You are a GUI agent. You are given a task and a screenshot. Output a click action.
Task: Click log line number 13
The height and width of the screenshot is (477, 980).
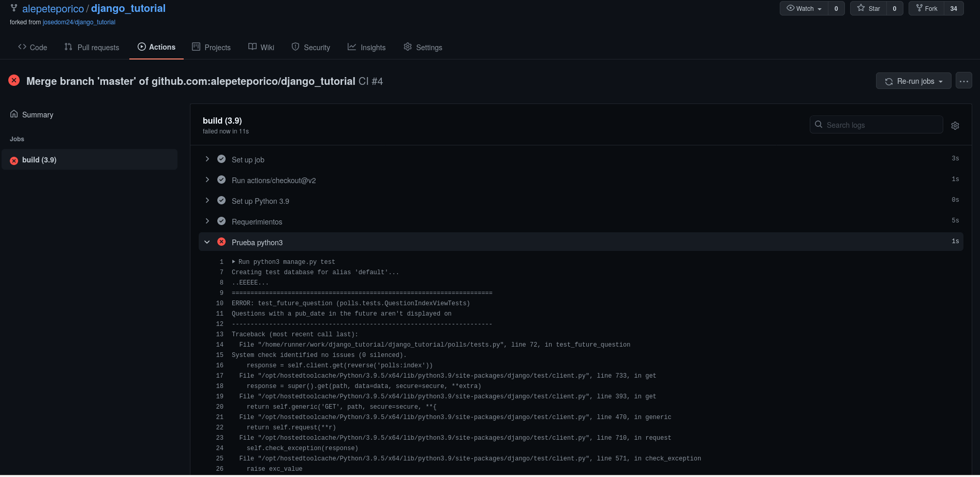coord(219,334)
